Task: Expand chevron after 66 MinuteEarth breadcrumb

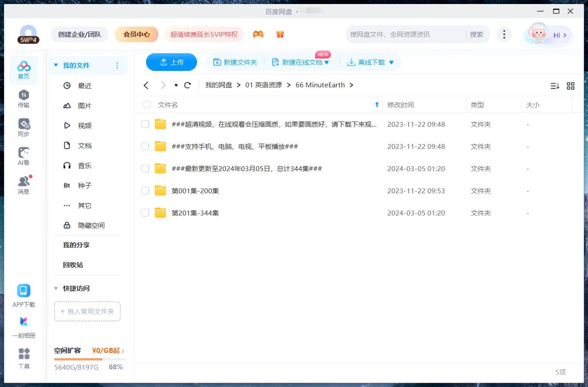Action: [351, 85]
